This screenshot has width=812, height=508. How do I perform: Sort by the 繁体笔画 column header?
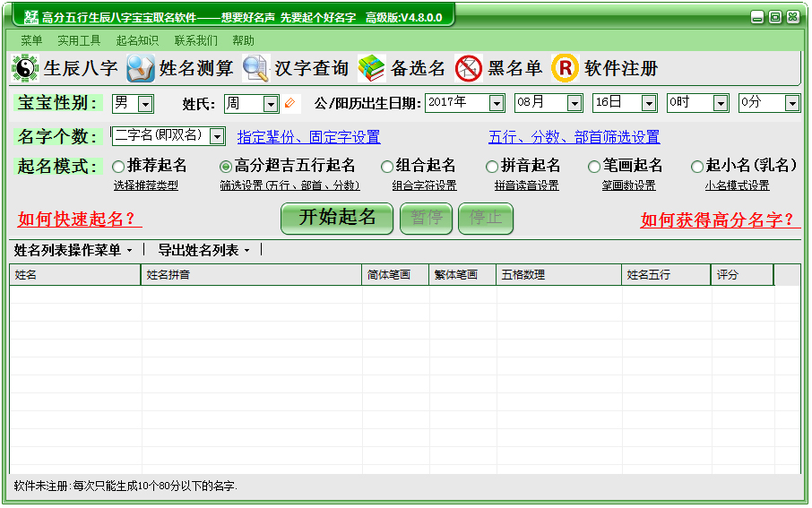click(x=462, y=274)
